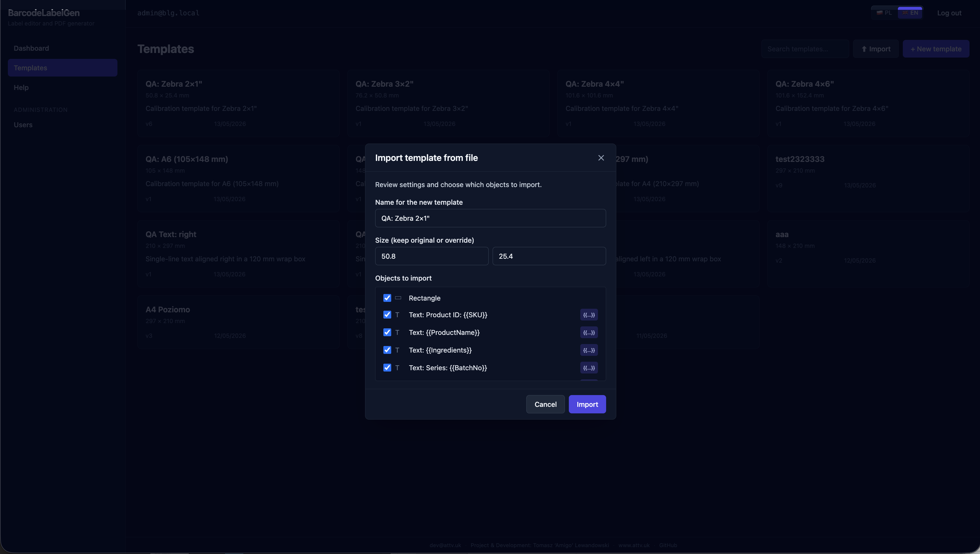Click the 'Objects to import' label
This screenshot has height=554, width=980.
(x=403, y=278)
